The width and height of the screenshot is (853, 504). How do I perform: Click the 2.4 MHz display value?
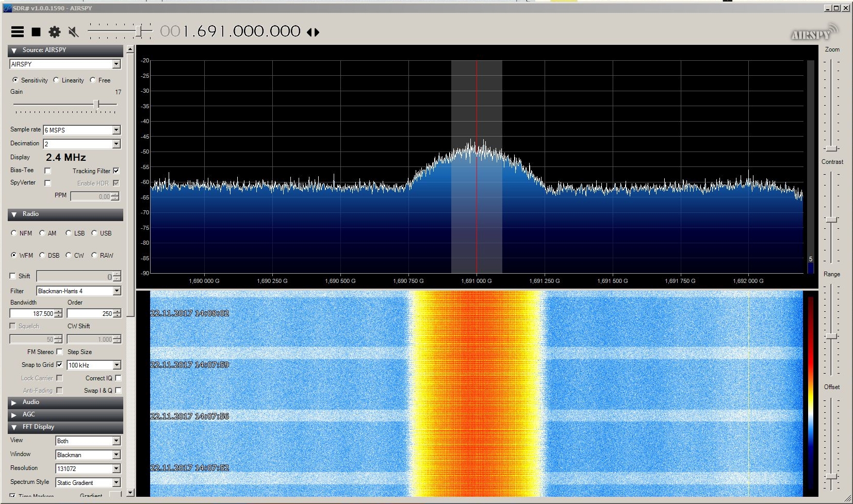point(66,157)
